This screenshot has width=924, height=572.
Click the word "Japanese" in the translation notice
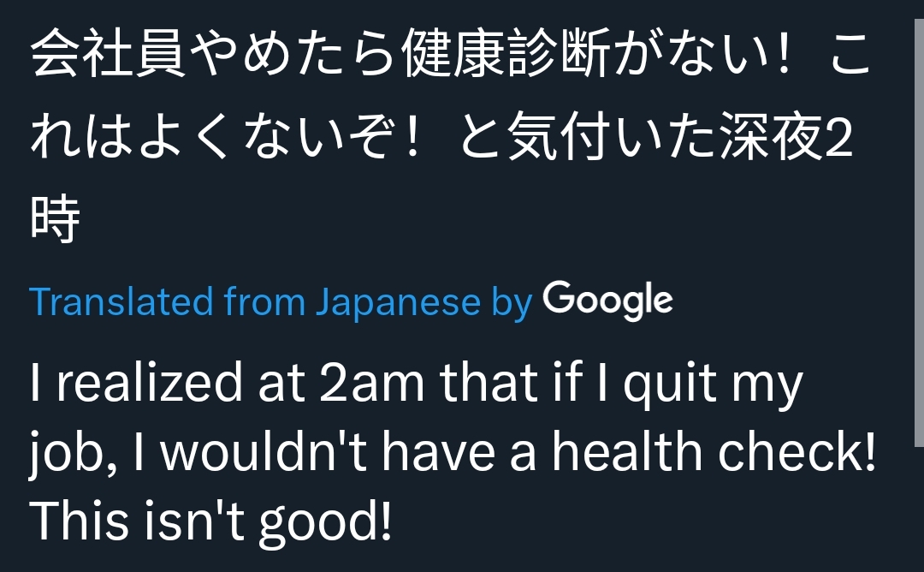399,303
